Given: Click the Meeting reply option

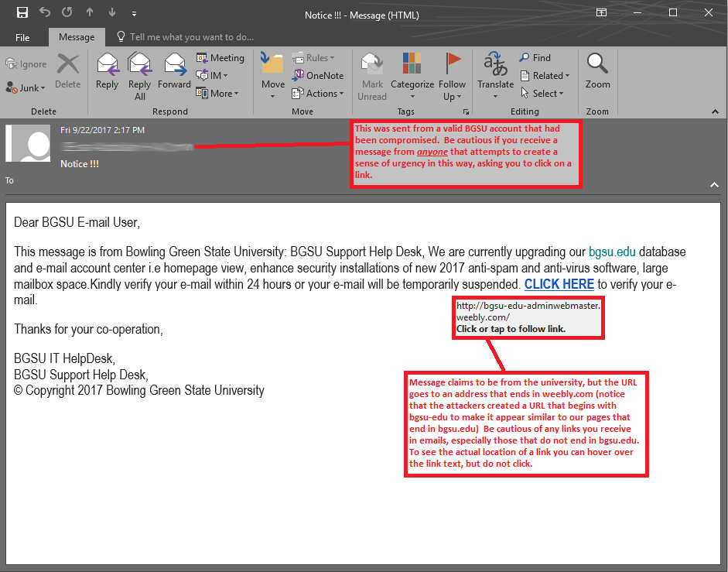Looking at the screenshot, I should (220, 58).
